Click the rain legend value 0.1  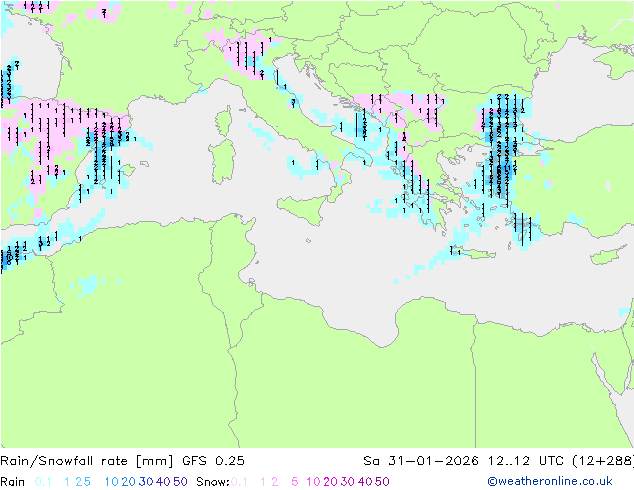point(43,482)
